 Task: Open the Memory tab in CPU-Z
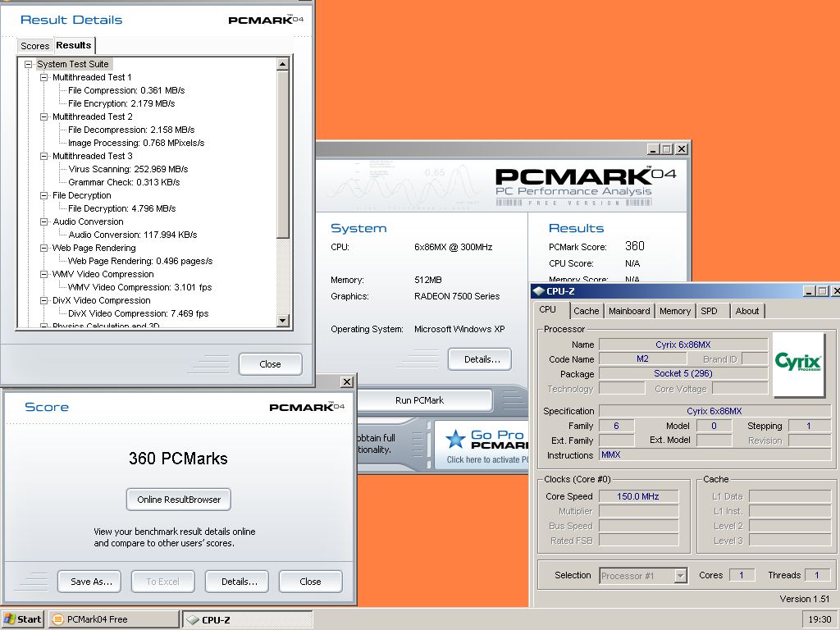675,311
